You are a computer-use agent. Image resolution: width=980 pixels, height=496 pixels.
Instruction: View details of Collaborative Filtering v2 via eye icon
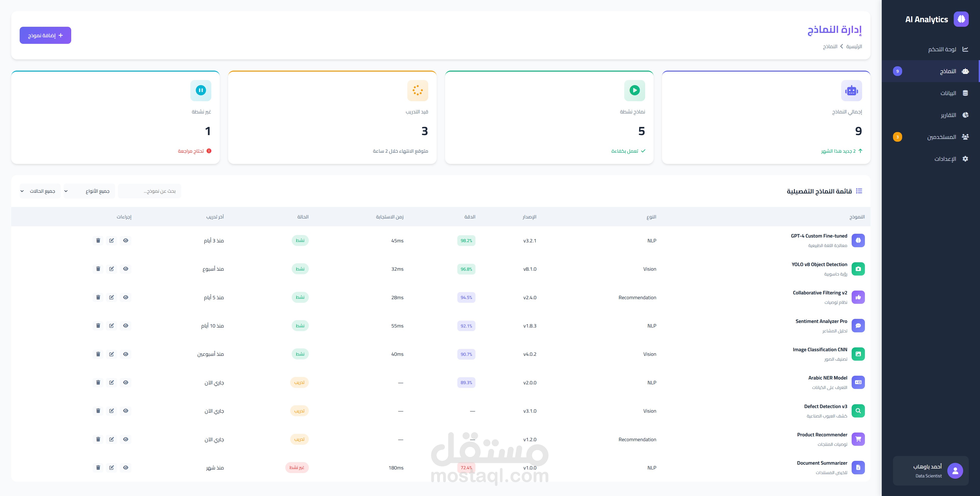126,297
